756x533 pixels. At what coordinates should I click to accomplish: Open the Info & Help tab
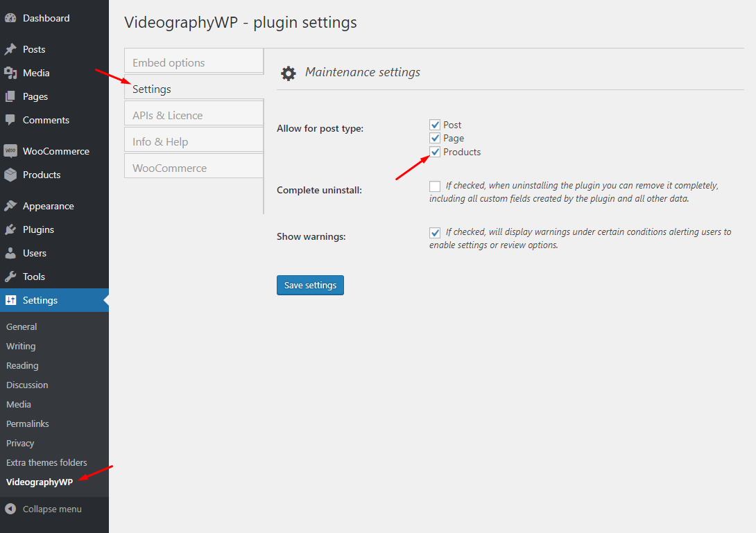tap(194, 141)
